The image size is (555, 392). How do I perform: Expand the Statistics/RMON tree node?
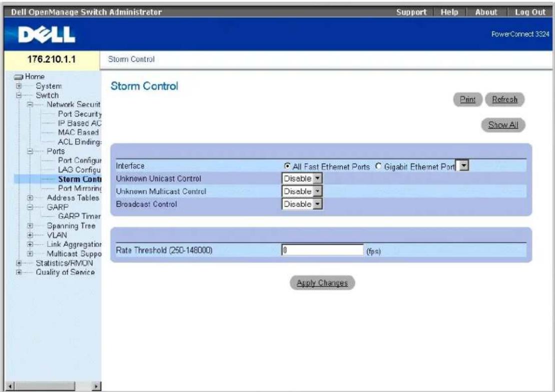[x=19, y=263]
